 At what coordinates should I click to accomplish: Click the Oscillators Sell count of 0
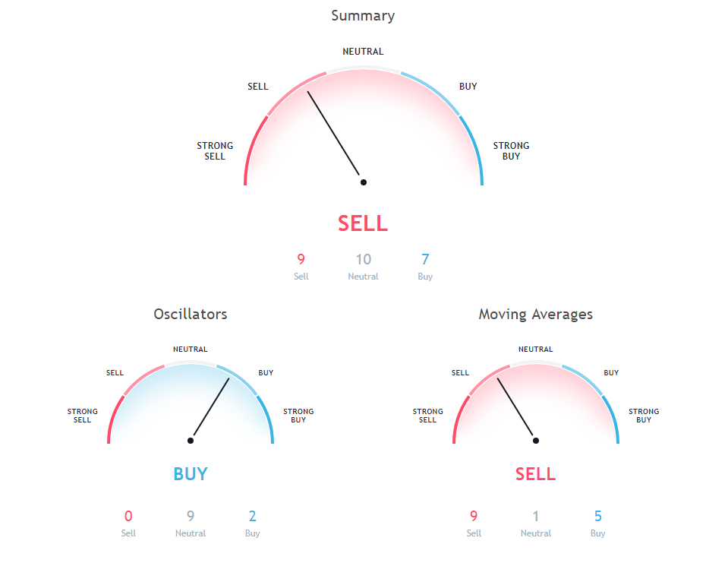[x=128, y=517]
